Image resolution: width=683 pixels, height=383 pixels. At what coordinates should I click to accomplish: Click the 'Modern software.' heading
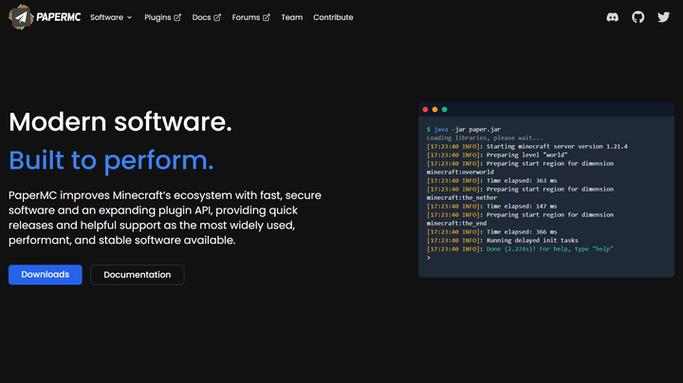[x=120, y=122]
